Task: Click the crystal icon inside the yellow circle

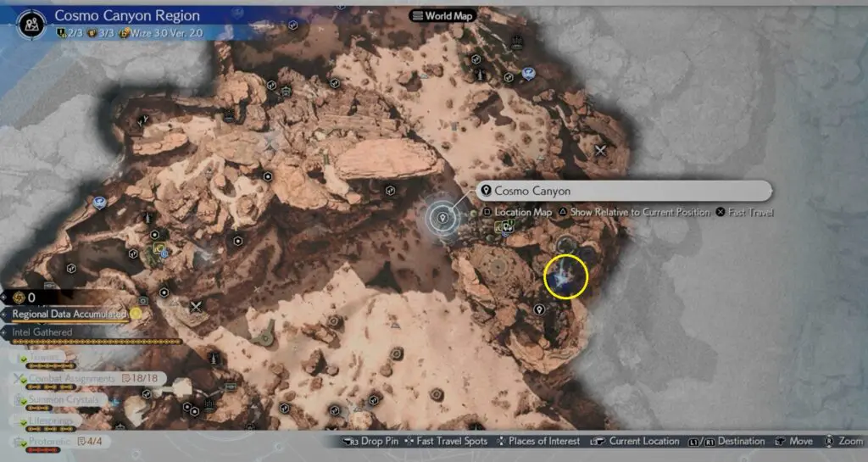Action: click(565, 276)
